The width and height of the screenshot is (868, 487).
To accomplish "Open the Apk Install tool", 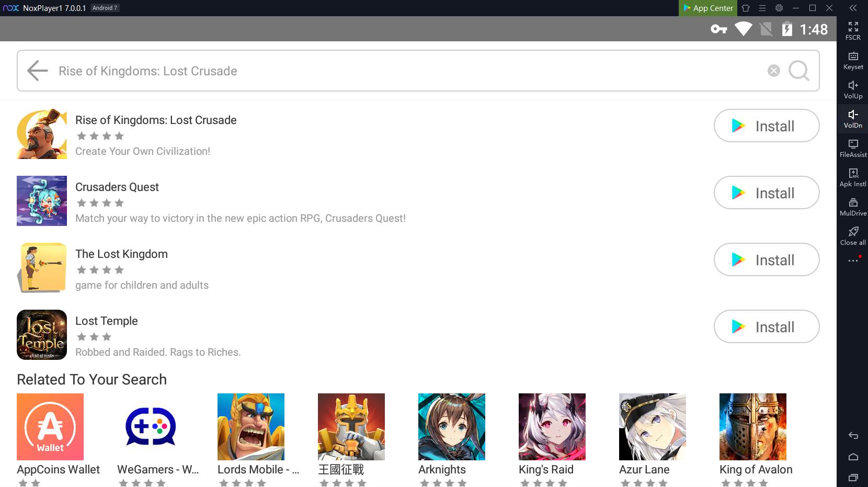I will point(853,177).
